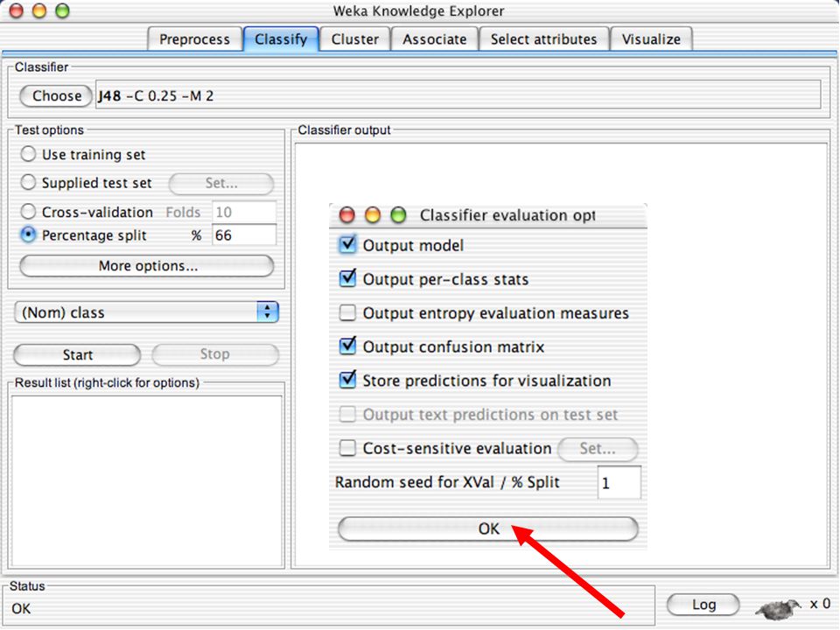
Task: Open More options... dialog button
Action: (147, 266)
